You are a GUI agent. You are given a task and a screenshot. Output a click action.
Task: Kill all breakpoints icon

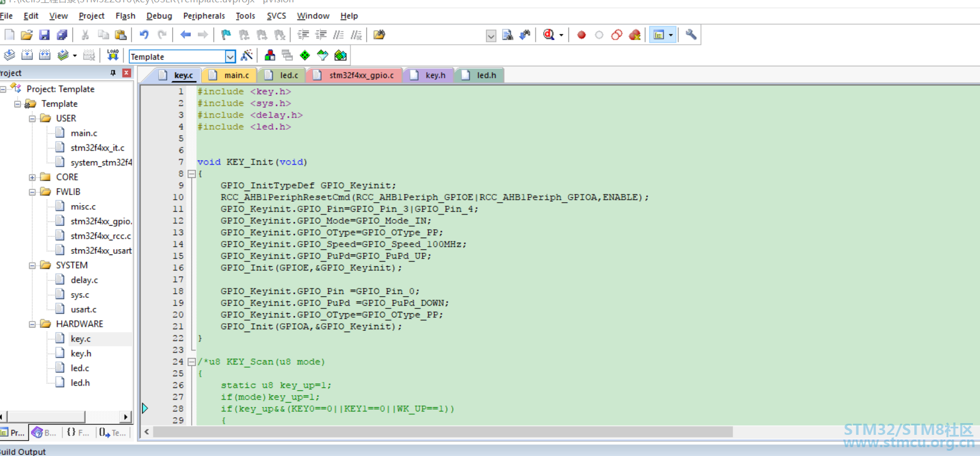click(x=634, y=35)
